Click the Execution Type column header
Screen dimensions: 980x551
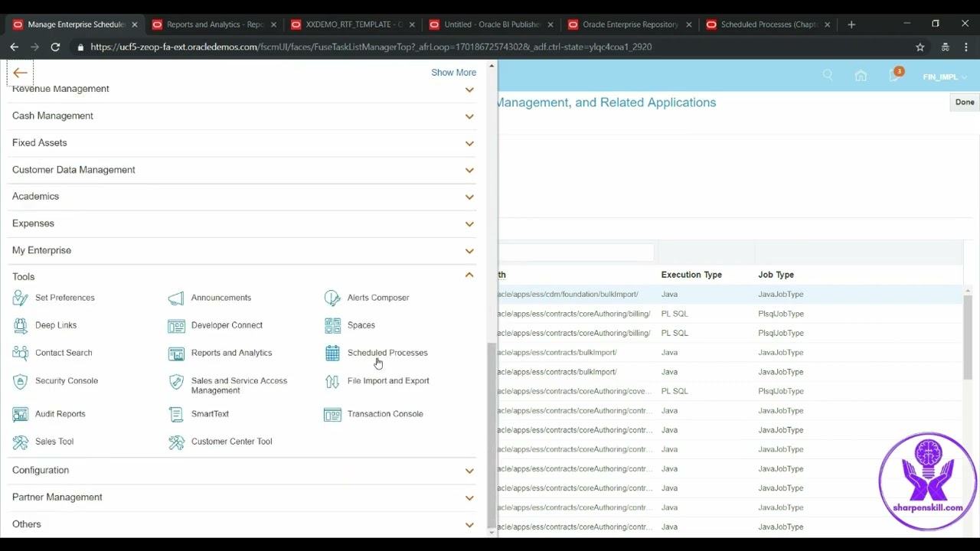point(691,275)
